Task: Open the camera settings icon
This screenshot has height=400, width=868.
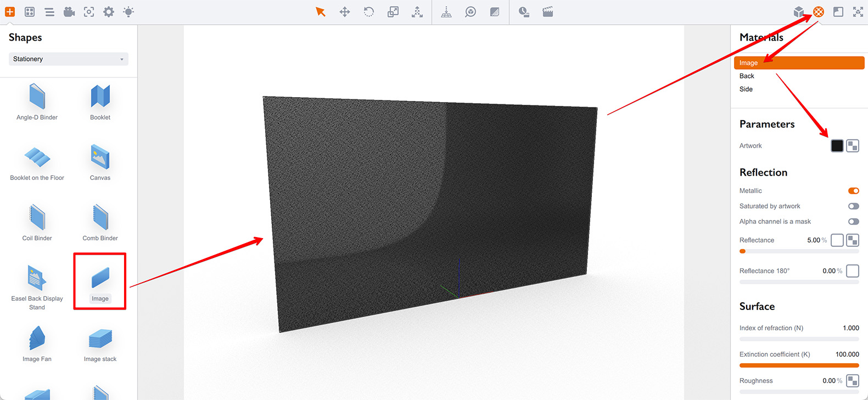Action: 69,12
